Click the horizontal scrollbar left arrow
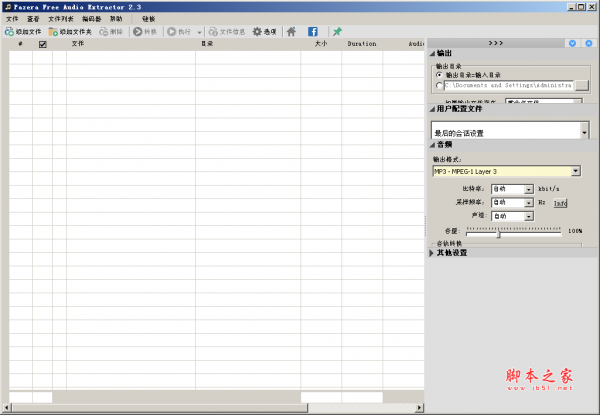Viewport: 600px width, 415px height. coord(6,408)
